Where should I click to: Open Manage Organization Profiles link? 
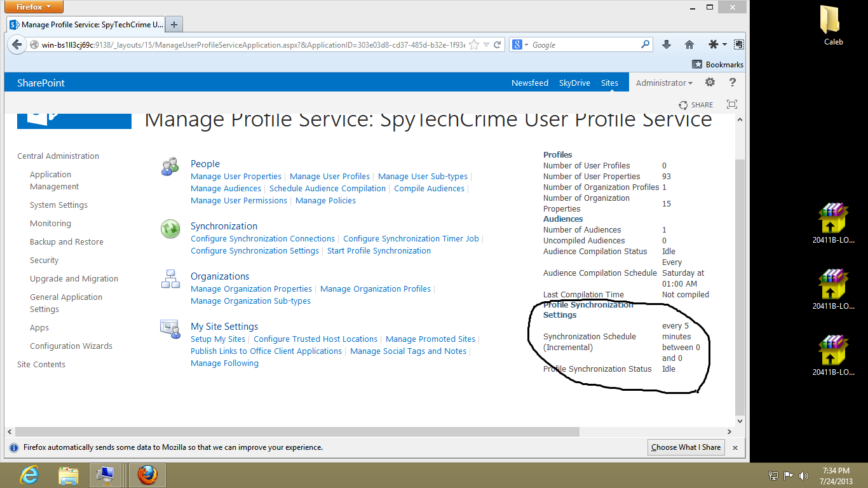click(376, 288)
